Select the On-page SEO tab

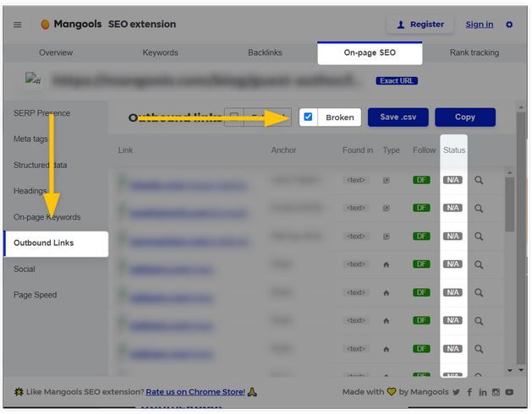[370, 53]
